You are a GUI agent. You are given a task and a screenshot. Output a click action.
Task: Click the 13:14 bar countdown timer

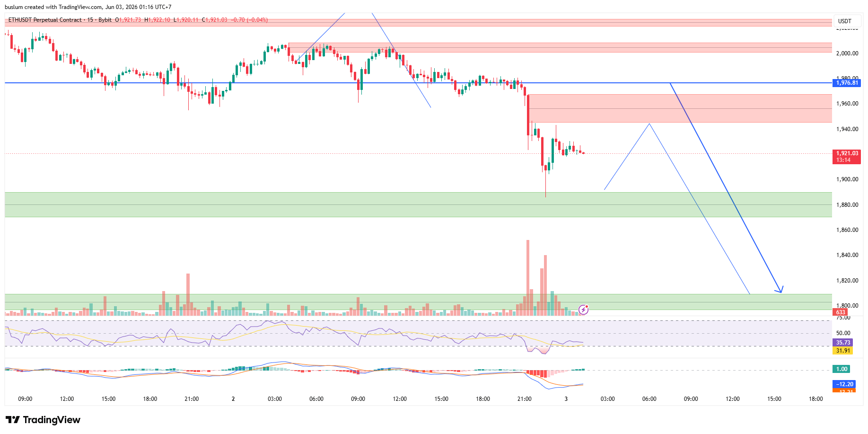point(843,160)
